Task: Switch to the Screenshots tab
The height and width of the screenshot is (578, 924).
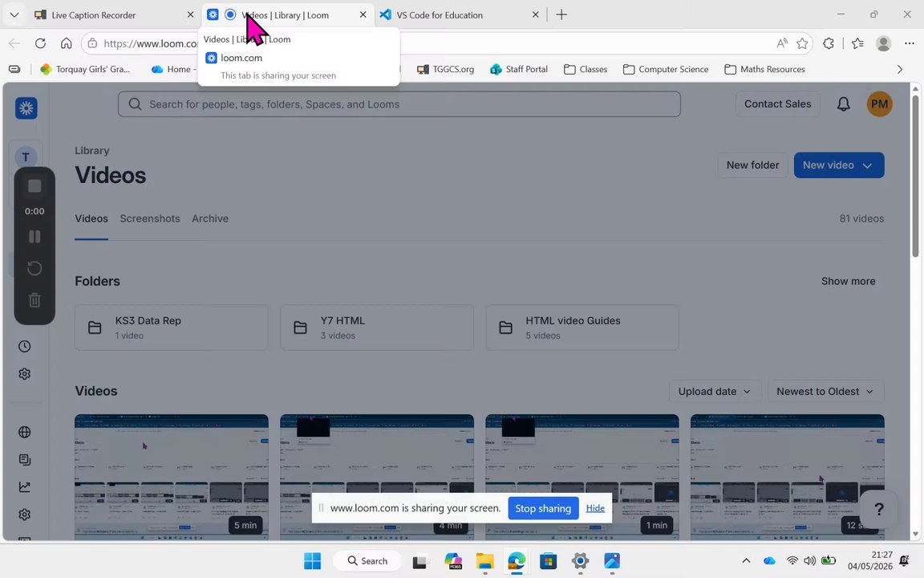Action: [150, 218]
